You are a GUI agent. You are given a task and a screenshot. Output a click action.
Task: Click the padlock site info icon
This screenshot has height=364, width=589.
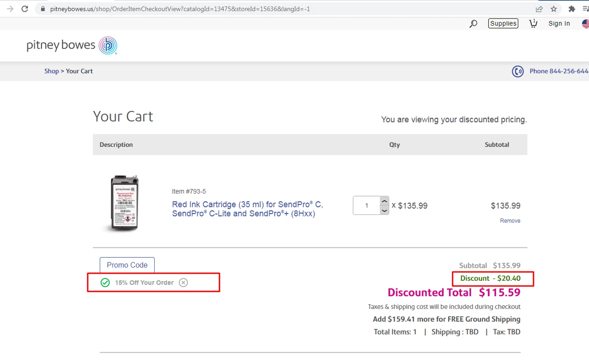(x=43, y=9)
